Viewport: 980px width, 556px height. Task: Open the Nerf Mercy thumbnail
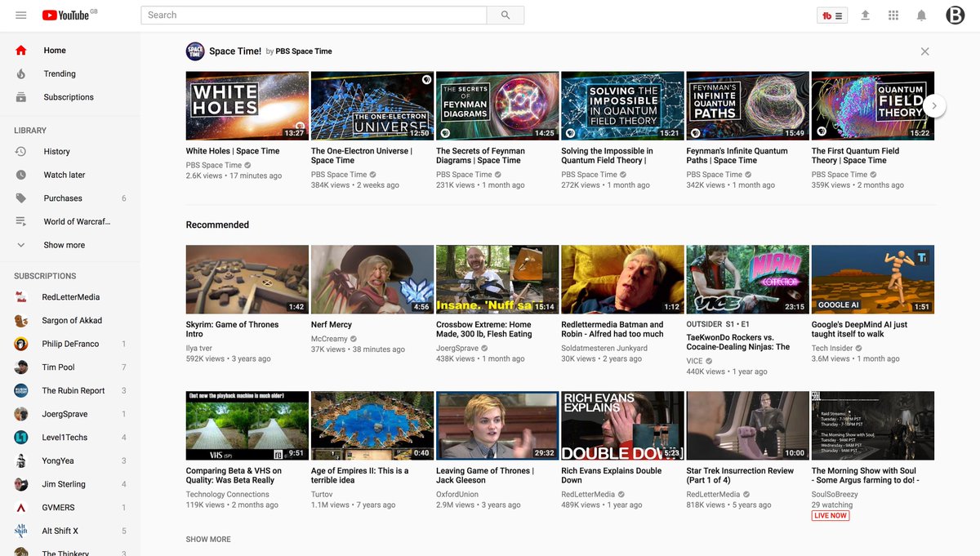(372, 279)
